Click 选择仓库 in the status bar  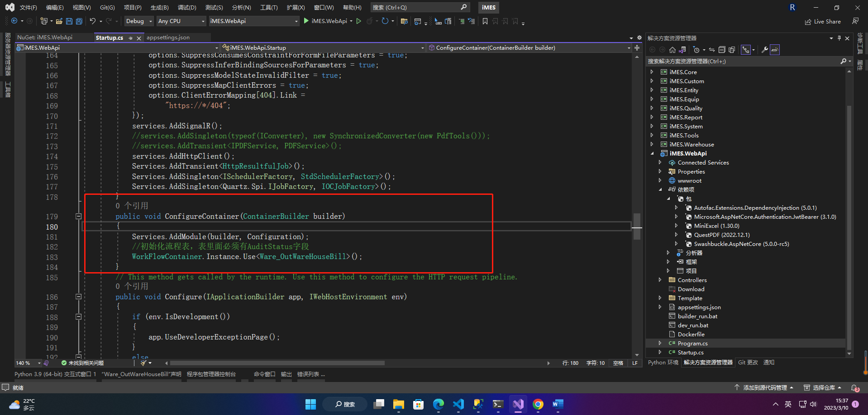[x=823, y=387]
